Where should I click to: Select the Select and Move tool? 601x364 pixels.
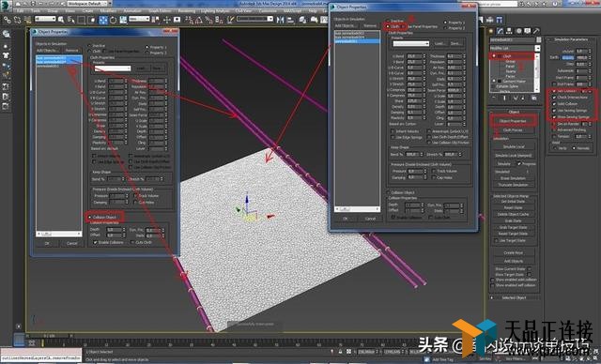[x=103, y=20]
